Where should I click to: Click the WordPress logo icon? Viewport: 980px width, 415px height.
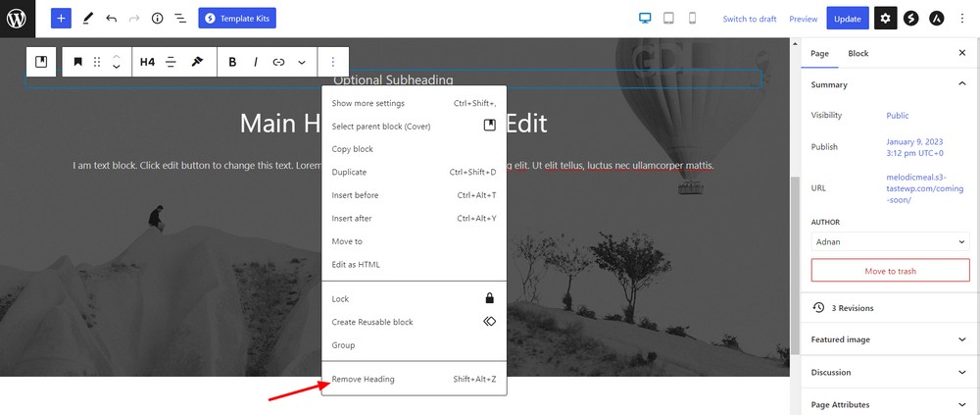click(x=17, y=19)
